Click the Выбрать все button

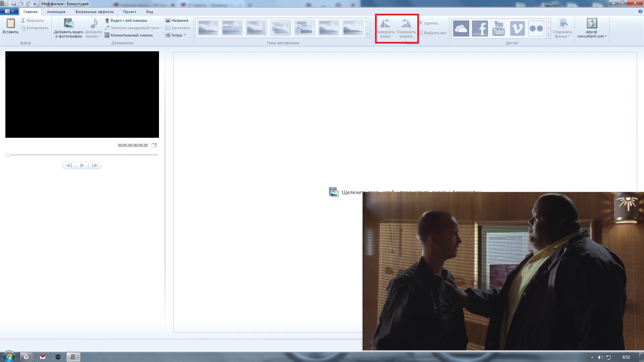pyautogui.click(x=432, y=33)
